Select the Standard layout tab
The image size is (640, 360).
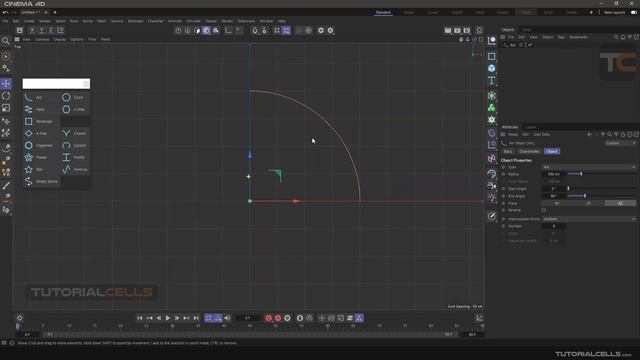(x=383, y=13)
